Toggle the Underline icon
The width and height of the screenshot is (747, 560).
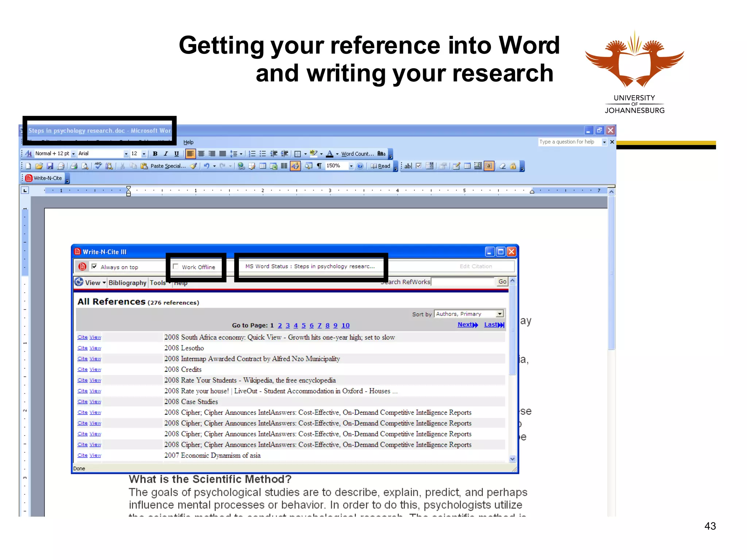177,154
